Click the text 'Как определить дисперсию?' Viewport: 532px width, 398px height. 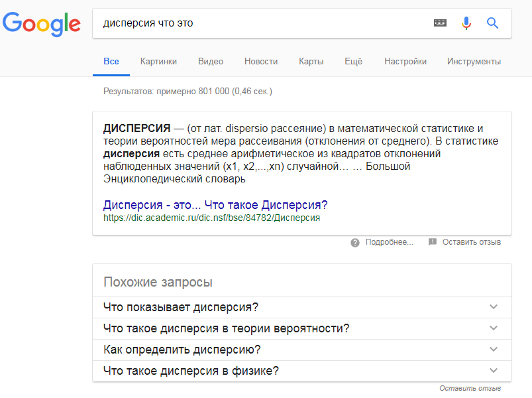182,350
